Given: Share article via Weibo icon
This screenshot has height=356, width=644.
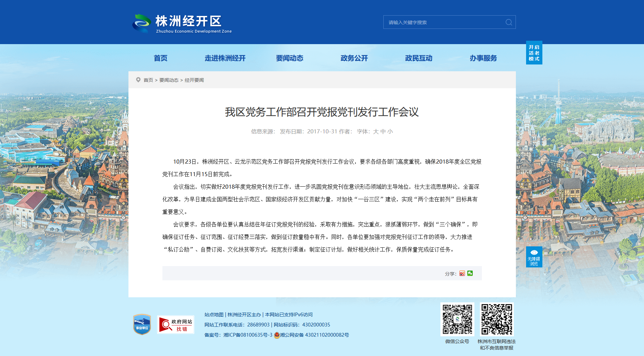Looking at the screenshot, I should pyautogui.click(x=462, y=274).
